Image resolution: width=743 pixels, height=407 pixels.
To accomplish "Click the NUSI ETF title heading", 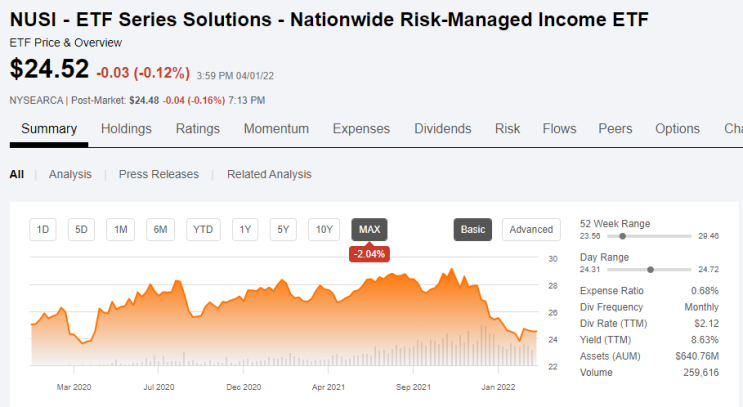I will [329, 19].
